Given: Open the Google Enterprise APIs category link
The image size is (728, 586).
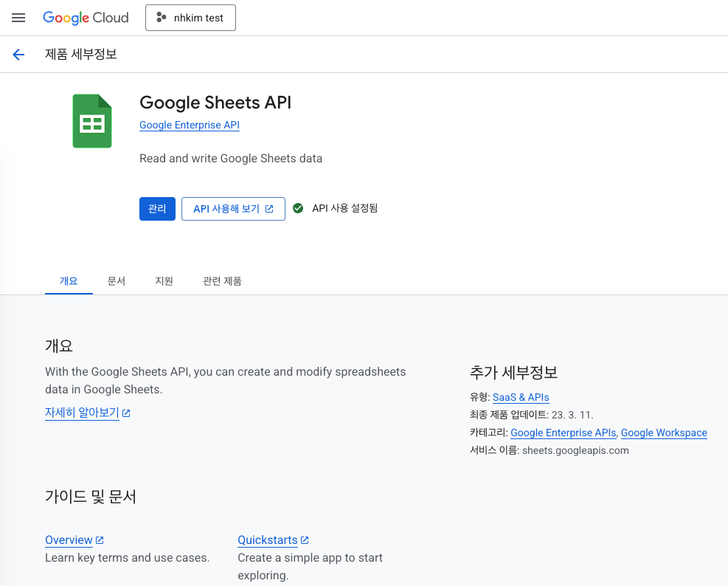Looking at the screenshot, I should pyautogui.click(x=564, y=432).
